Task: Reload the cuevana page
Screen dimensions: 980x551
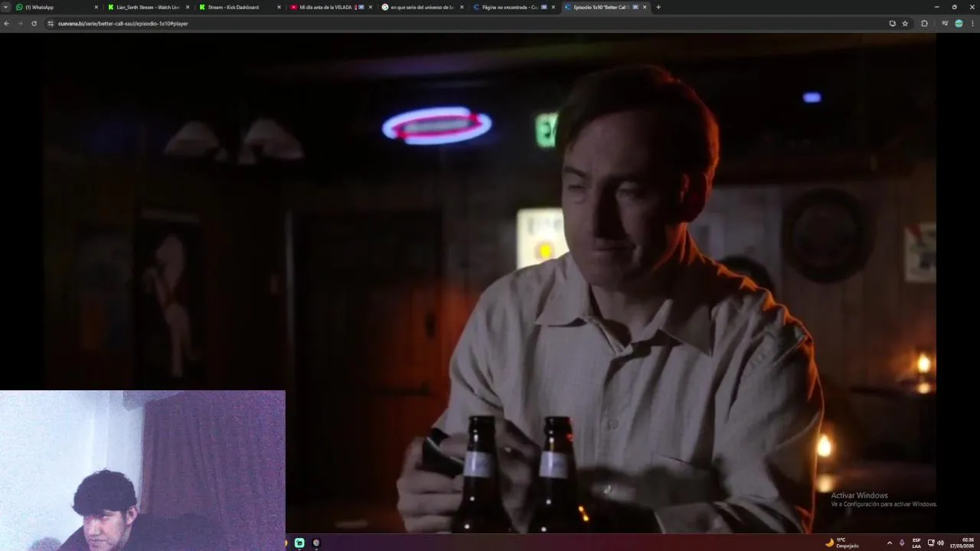Action: pyautogui.click(x=34, y=24)
